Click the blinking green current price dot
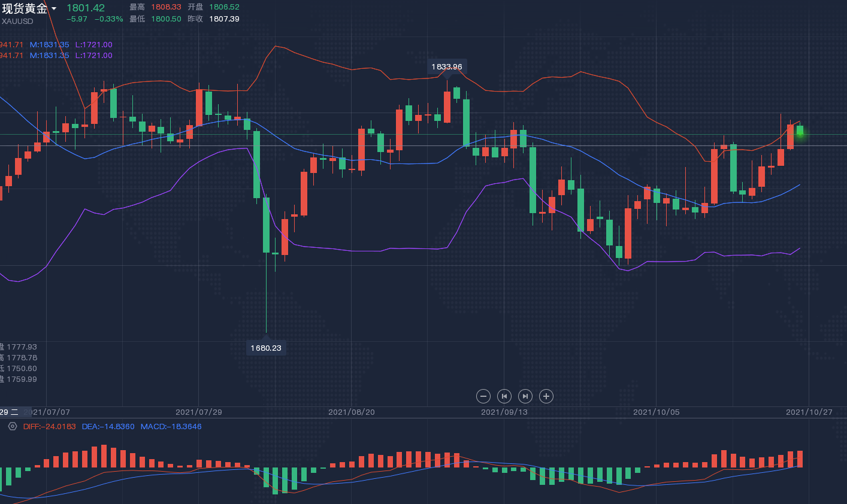The width and height of the screenshot is (847, 504). (800, 133)
